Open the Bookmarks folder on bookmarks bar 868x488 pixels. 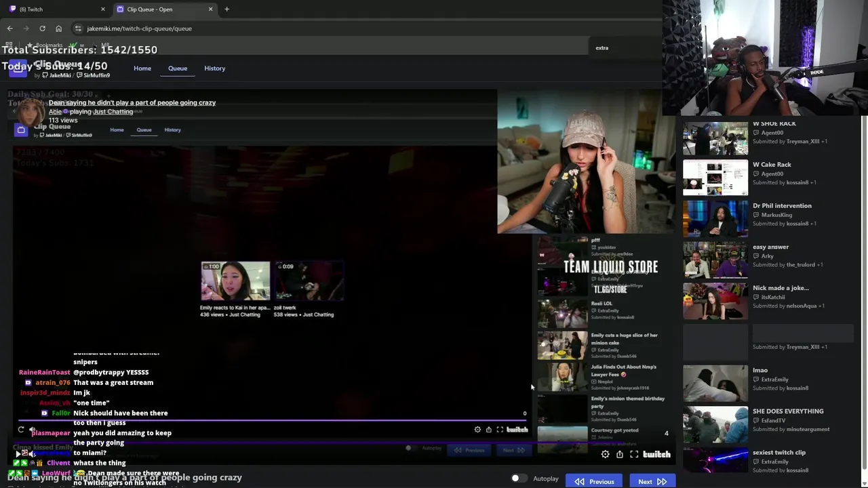[45, 45]
